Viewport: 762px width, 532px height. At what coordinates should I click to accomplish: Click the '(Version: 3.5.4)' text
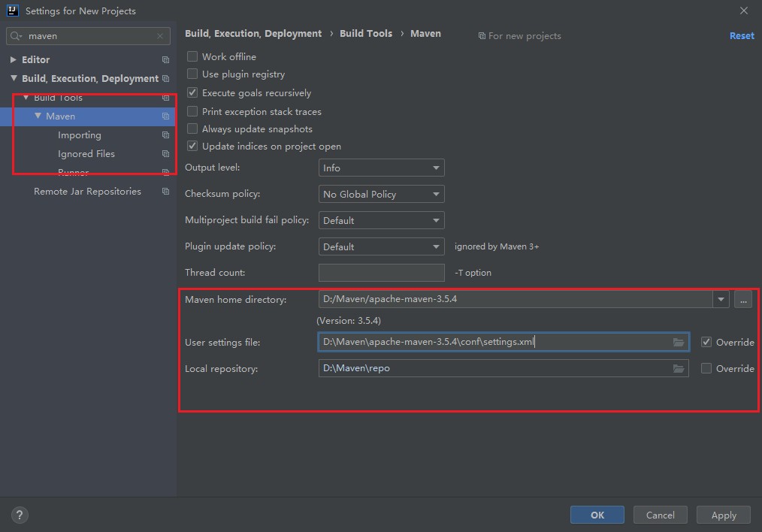349,321
